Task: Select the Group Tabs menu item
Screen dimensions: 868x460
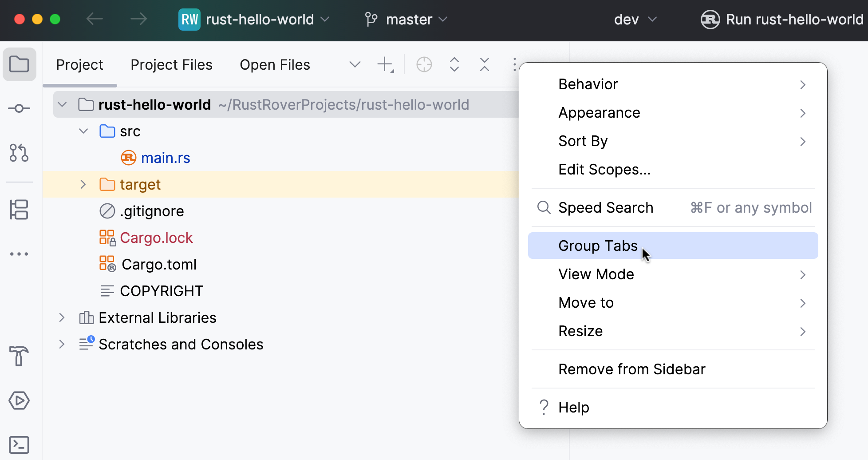Action: pos(598,246)
